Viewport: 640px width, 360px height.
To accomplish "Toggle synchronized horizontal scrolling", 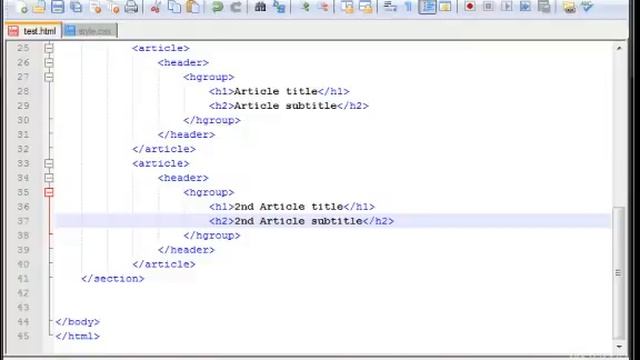I will 366,7.
